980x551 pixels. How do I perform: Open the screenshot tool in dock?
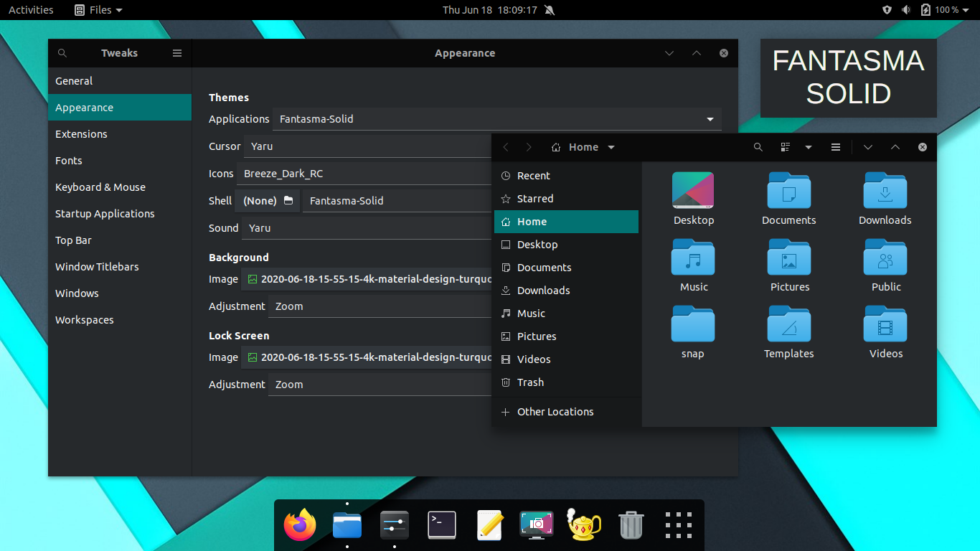[537, 525]
